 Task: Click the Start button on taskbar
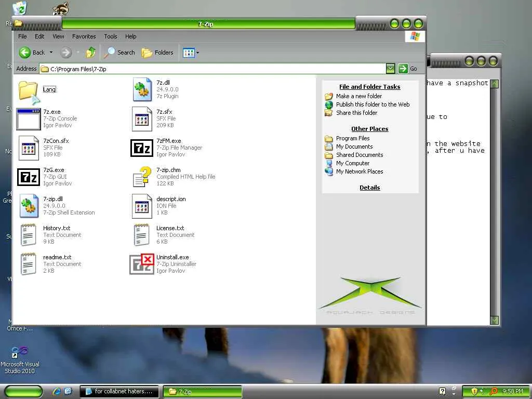tap(24, 392)
